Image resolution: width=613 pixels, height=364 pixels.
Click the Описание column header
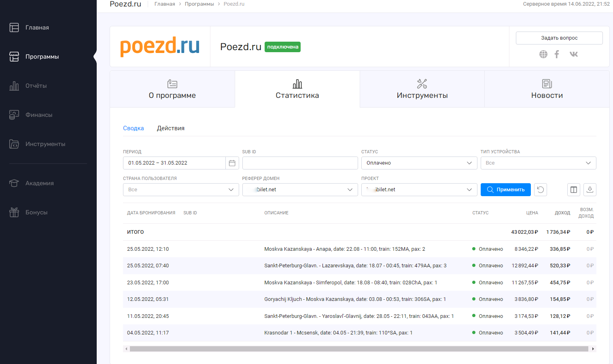pos(276,213)
